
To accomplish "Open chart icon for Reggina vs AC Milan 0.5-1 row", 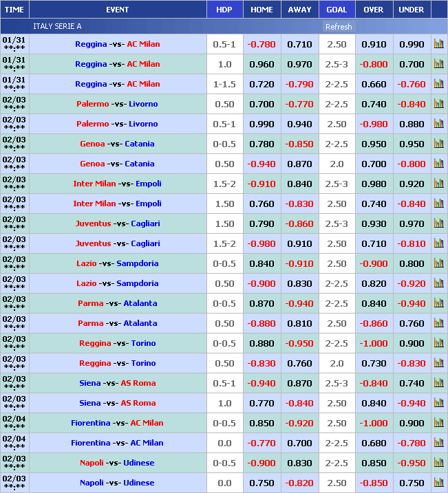I will (438, 44).
